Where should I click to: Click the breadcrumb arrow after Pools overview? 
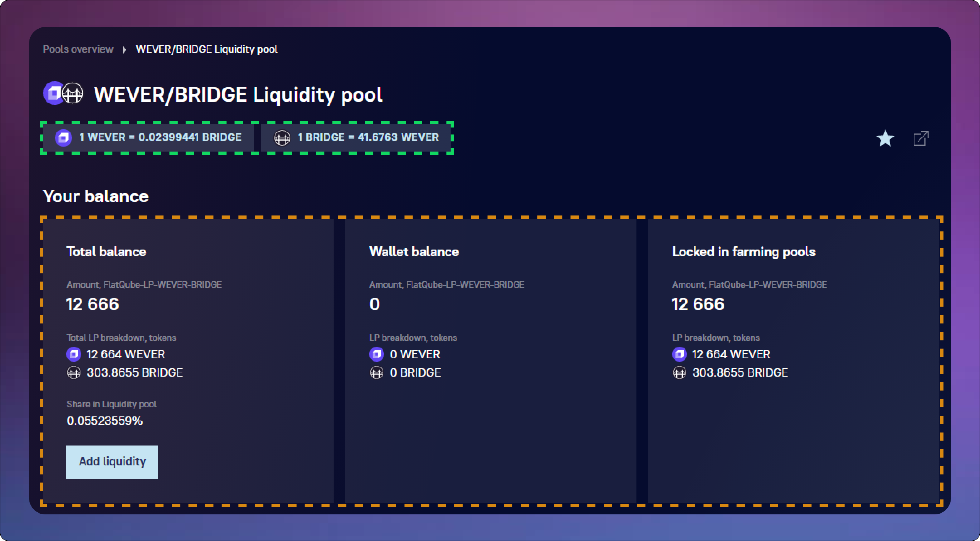pos(124,49)
